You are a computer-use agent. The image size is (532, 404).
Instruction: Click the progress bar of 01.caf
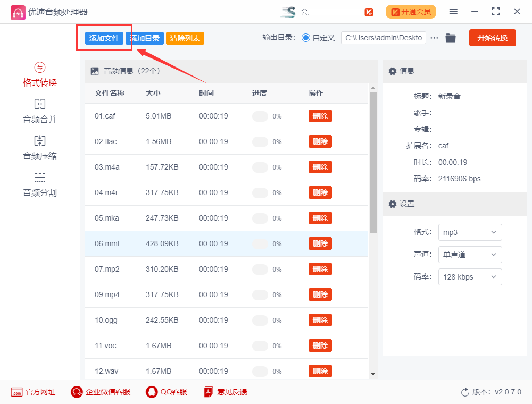coord(260,116)
